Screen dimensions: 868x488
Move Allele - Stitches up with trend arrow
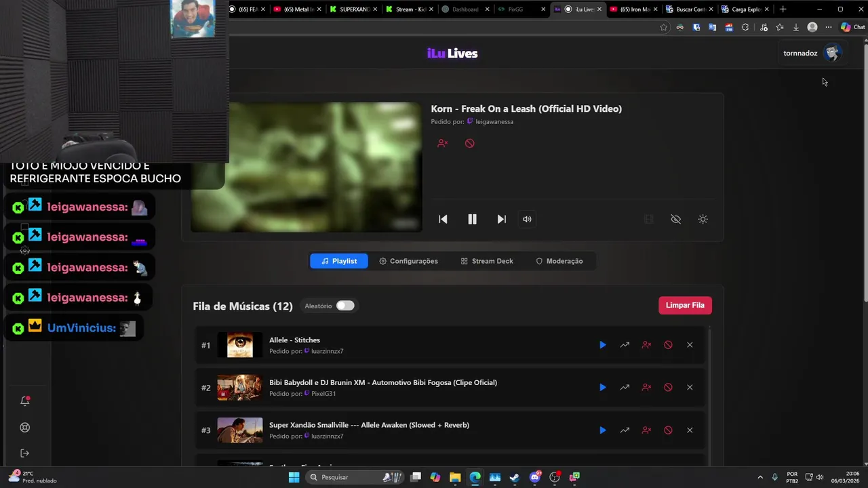click(x=625, y=345)
